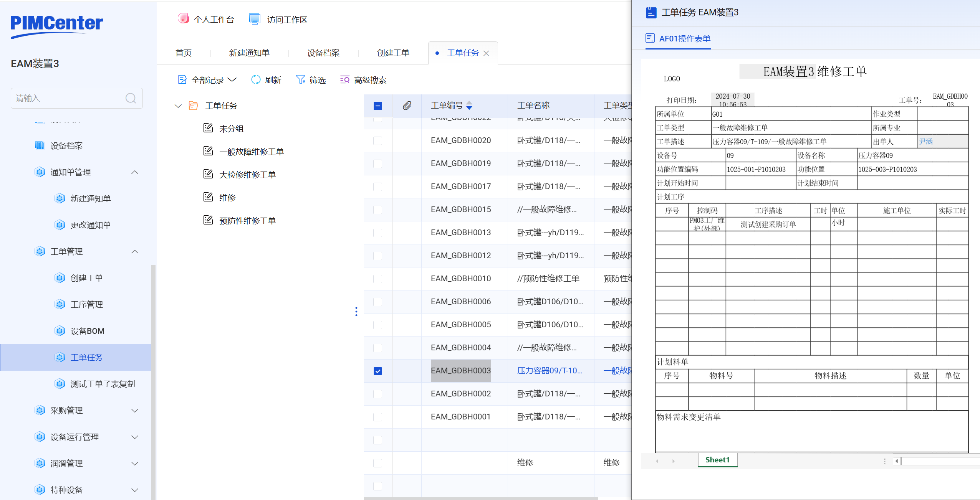Image resolution: width=980 pixels, height=500 pixels.
Task: Collapse the 工单管理 menu chevron
Action: 135,251
